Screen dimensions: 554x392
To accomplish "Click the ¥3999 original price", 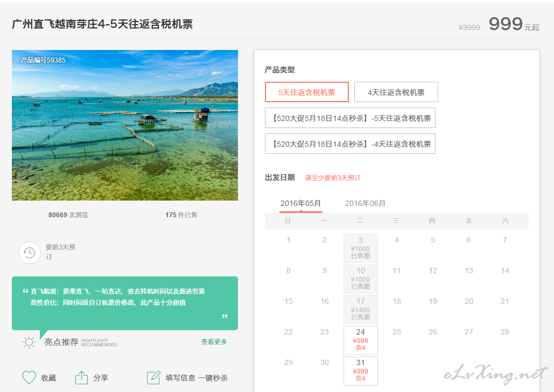I will pyautogui.click(x=469, y=27).
